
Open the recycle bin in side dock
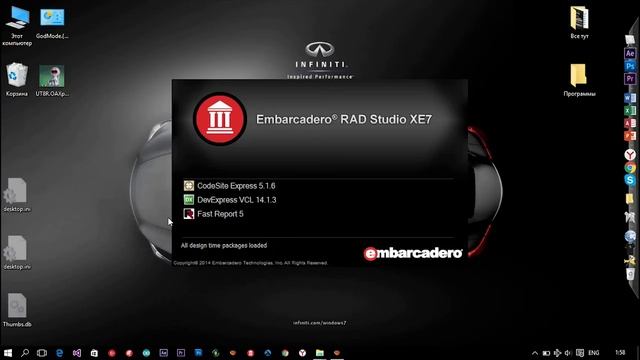point(630,273)
